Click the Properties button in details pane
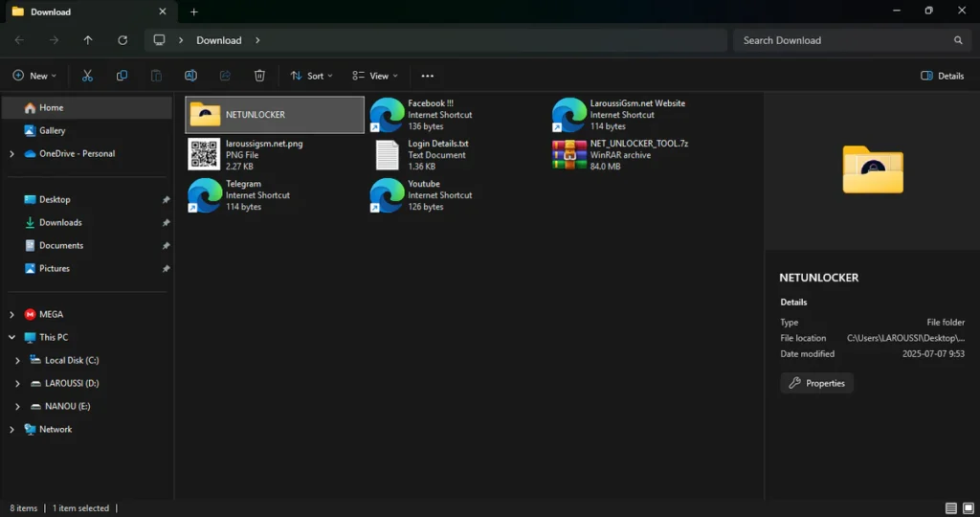Image resolution: width=980 pixels, height=517 pixels. tap(817, 383)
